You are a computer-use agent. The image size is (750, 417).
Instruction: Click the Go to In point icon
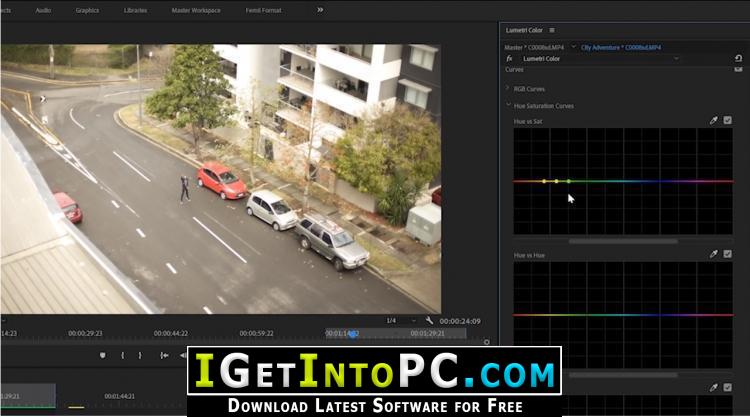coord(164,355)
